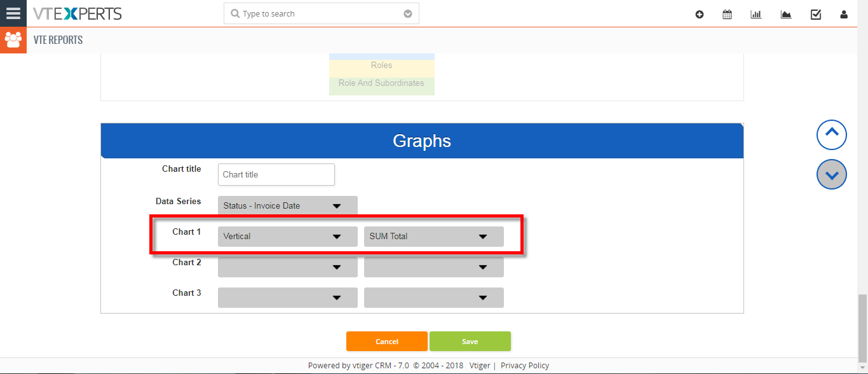The width and height of the screenshot is (868, 374).
Task: Click the scroll up circle button
Action: (832, 135)
